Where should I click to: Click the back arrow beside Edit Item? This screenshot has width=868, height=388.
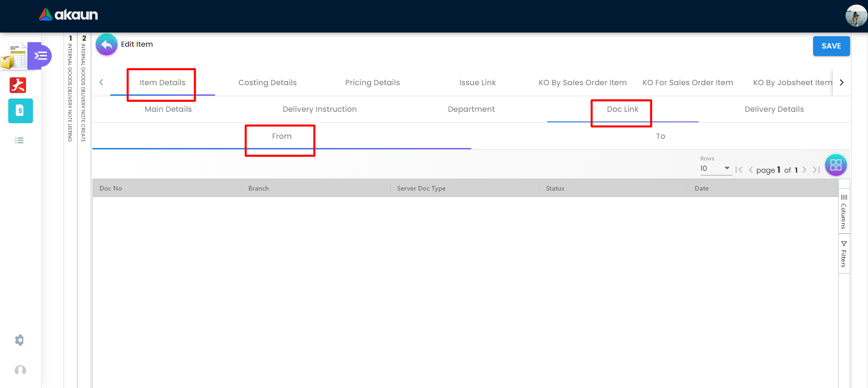(x=107, y=44)
